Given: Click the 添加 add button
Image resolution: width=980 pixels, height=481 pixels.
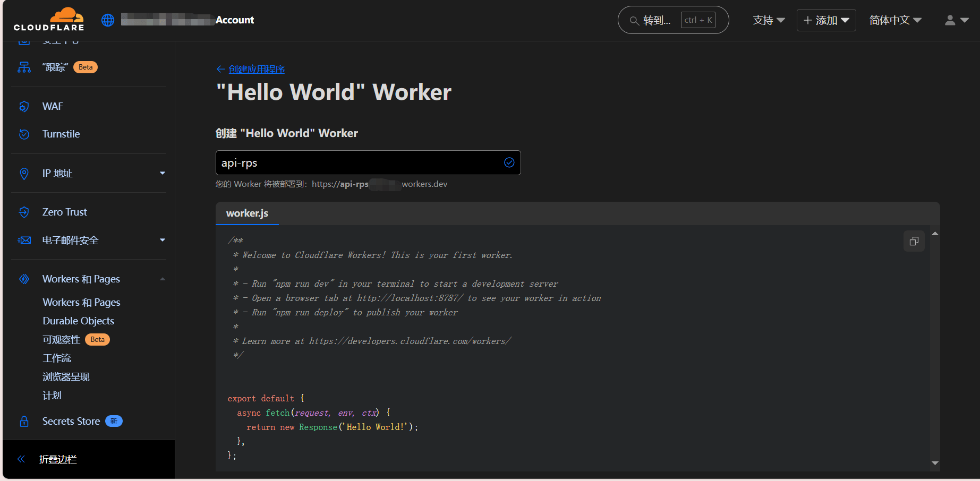Looking at the screenshot, I should (826, 20).
